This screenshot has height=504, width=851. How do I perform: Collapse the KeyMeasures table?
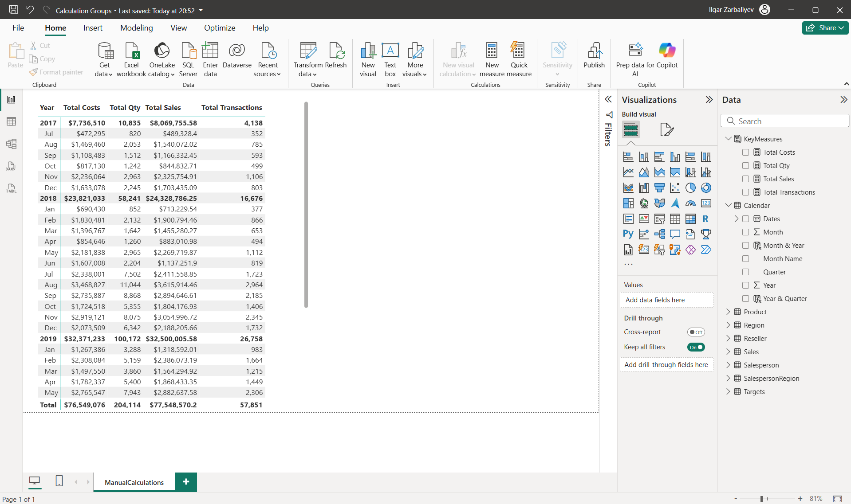(x=728, y=139)
